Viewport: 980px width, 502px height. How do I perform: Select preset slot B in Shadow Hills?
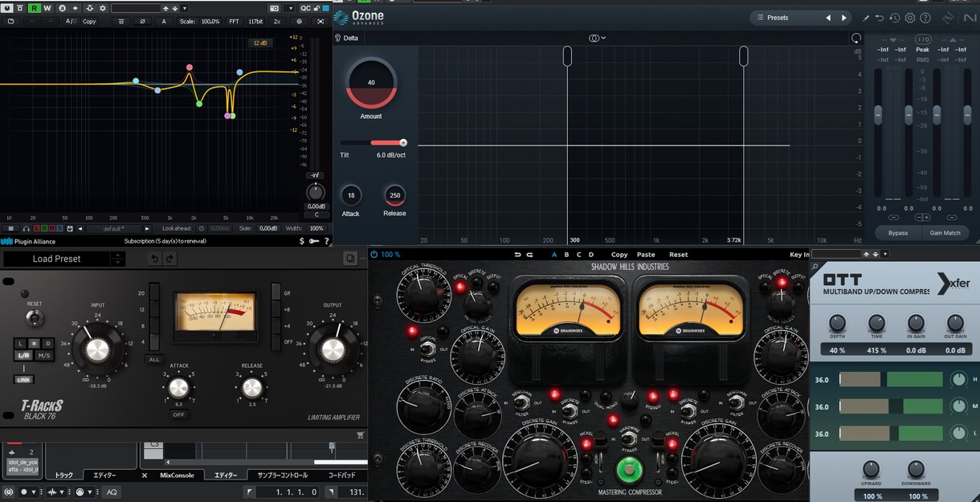tap(566, 255)
